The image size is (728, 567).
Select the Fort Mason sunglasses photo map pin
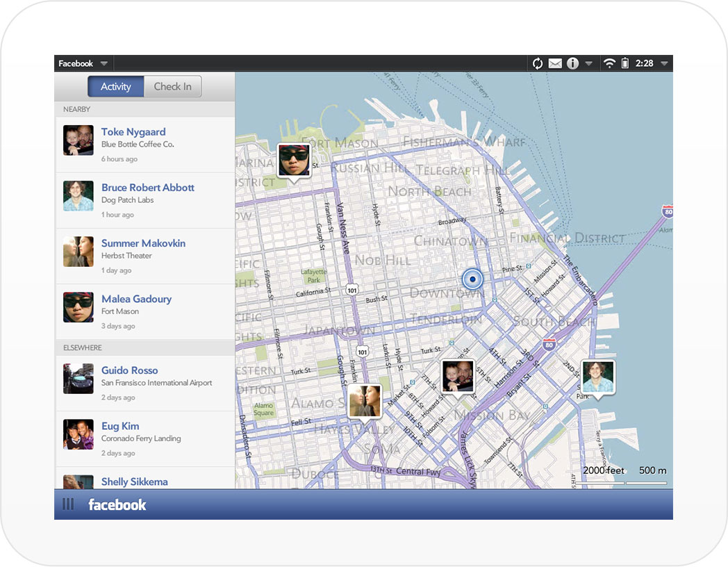pos(294,161)
